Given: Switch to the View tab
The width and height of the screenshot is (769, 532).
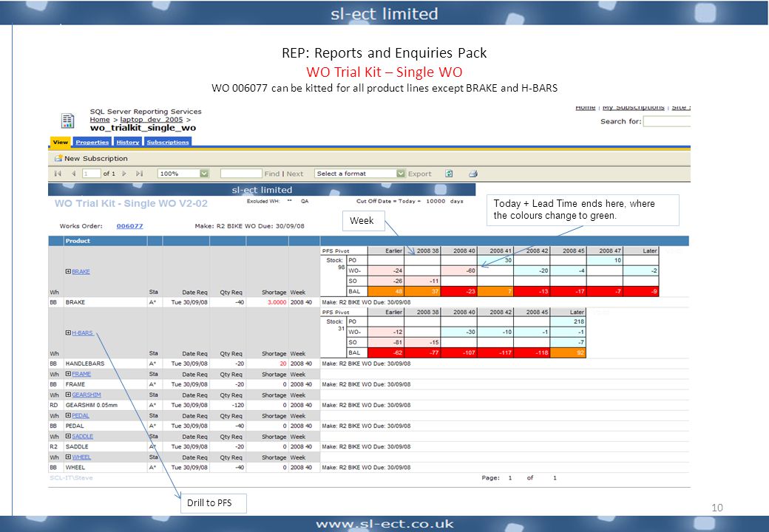Looking at the screenshot, I should [61, 142].
